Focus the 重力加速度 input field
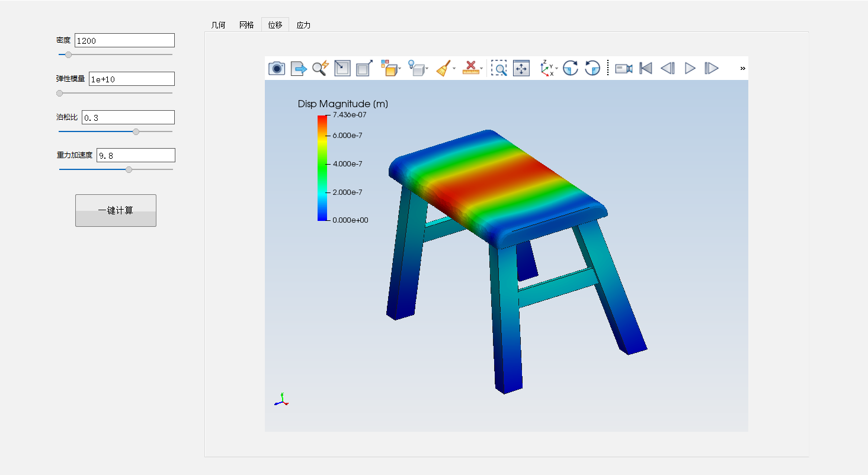 [x=136, y=155]
